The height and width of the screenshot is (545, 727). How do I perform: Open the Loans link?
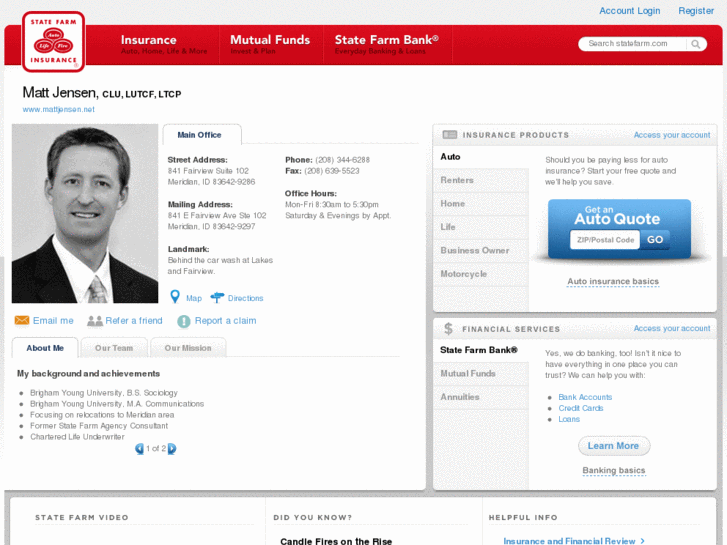coord(569,419)
